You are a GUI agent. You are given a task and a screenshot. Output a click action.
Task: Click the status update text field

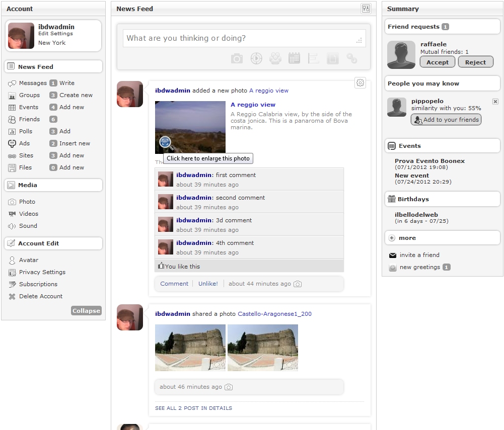pyautogui.click(x=244, y=38)
